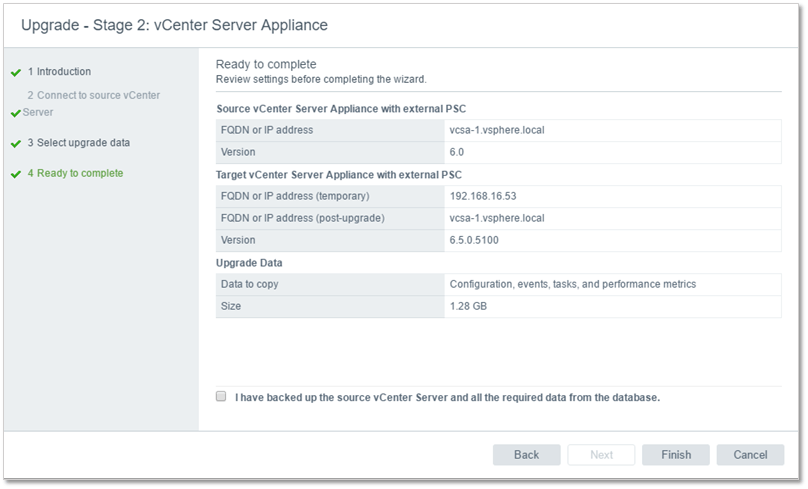Click 'FQDN or IP address (post-upgrade)' label
Screen dimensions: 808x489
(302, 218)
